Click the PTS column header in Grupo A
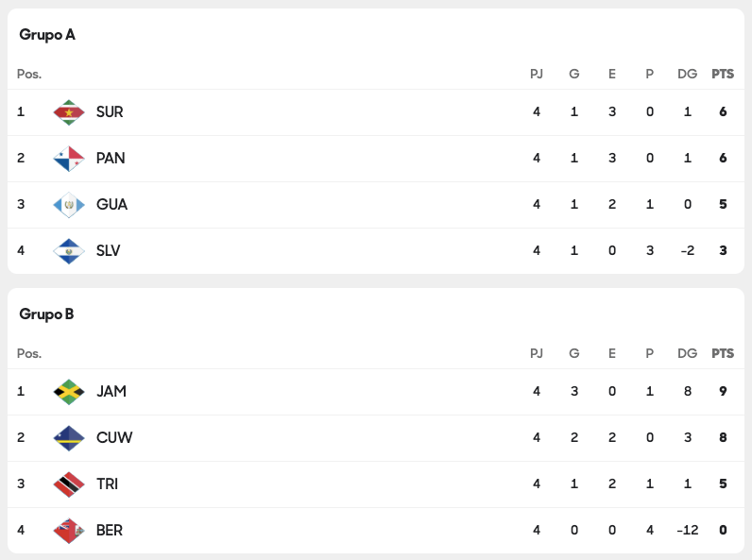752x560 pixels. pos(723,74)
